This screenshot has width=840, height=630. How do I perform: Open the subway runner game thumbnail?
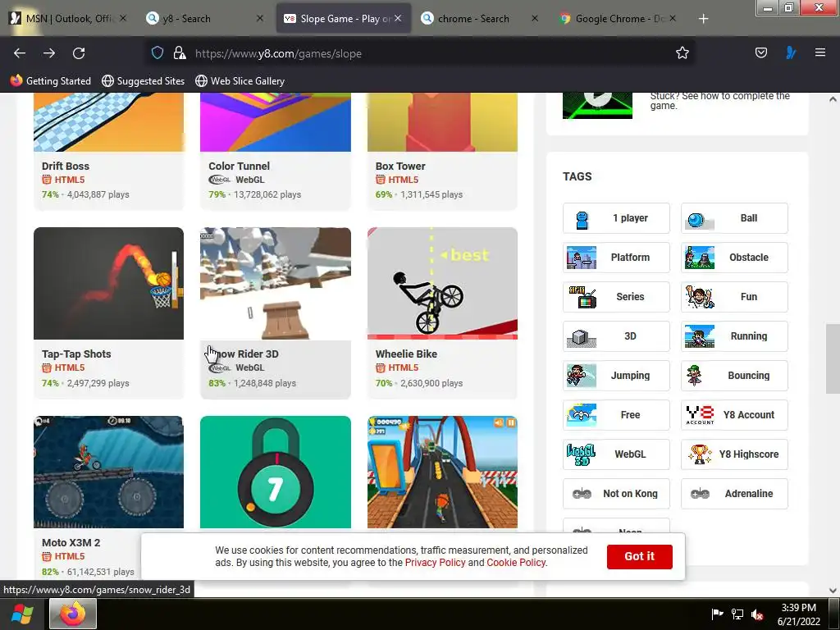point(442,472)
